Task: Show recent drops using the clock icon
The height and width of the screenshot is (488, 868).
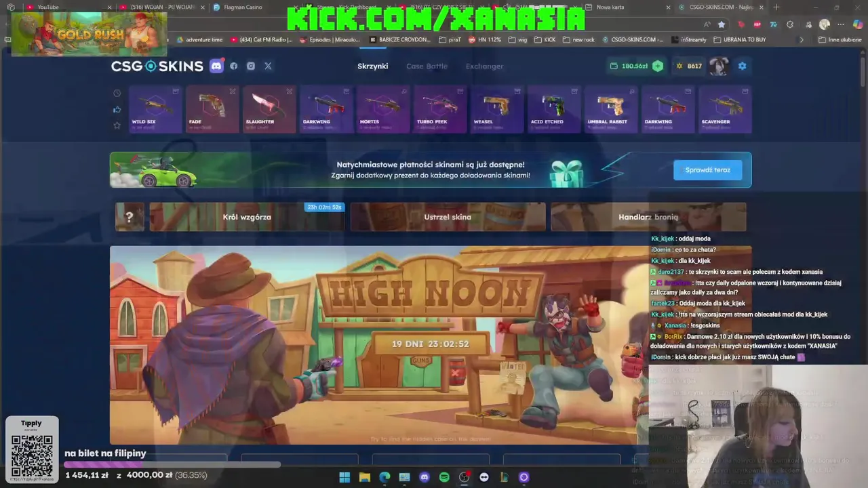Action: [x=117, y=93]
